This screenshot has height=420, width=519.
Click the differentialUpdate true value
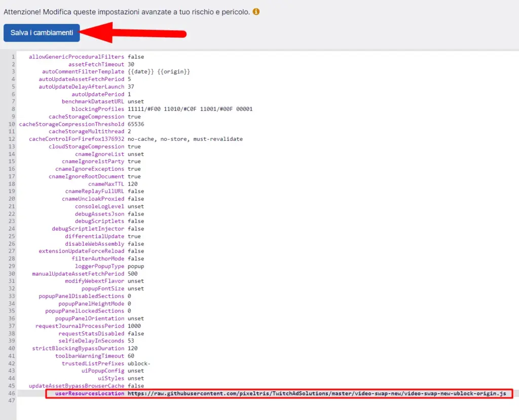click(x=134, y=236)
